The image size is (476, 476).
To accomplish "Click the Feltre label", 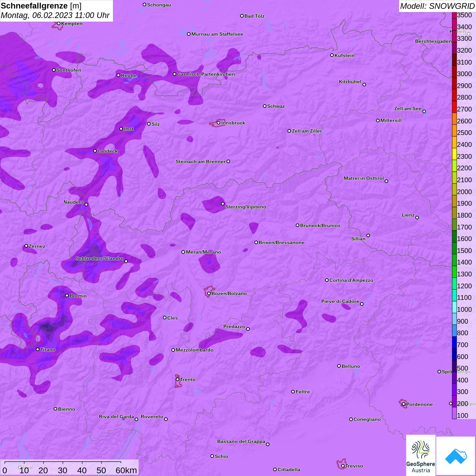I will (303, 392).
